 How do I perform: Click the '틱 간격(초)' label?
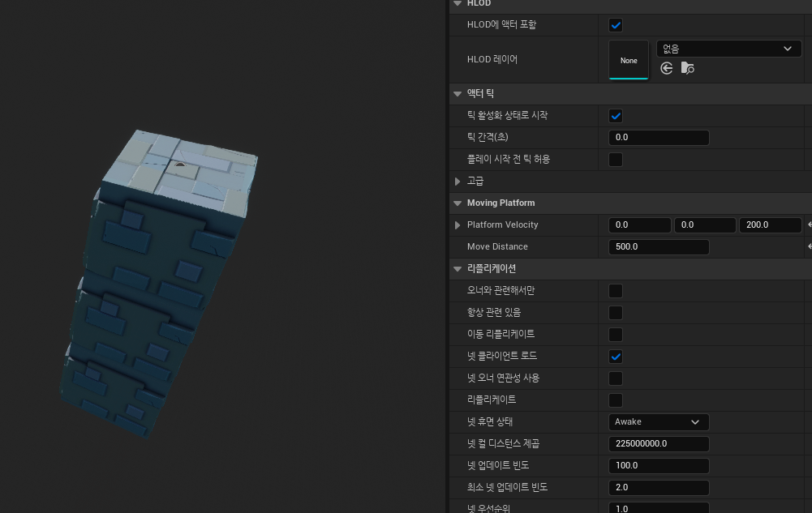(488, 137)
